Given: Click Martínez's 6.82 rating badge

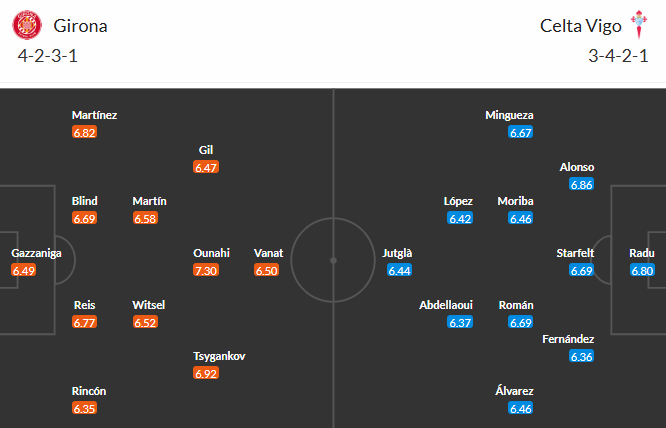Looking at the screenshot, I should [84, 132].
